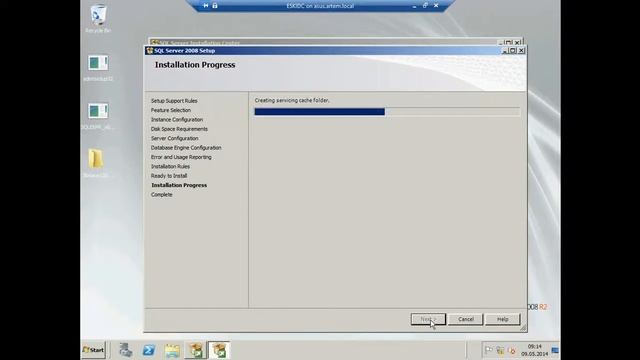The image size is (640, 360).
Task: Minimize the SQL Server 2008 Setup window
Action: click(x=504, y=51)
